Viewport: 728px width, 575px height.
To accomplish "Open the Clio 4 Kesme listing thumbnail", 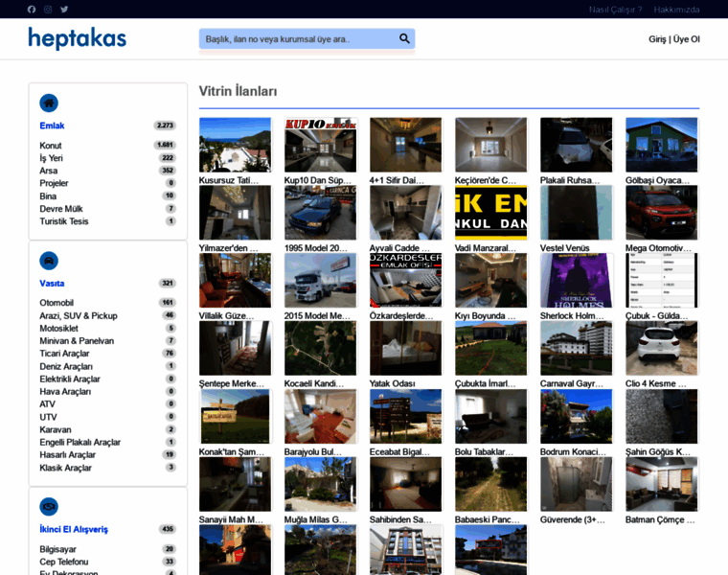I will [661, 348].
